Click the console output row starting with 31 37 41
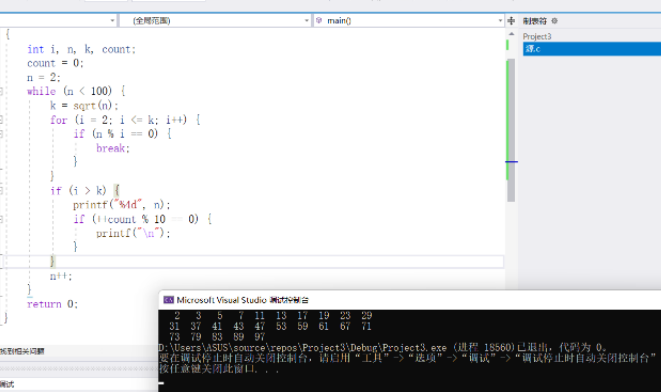Viewport: 661px width, 392px height. click(x=271, y=326)
